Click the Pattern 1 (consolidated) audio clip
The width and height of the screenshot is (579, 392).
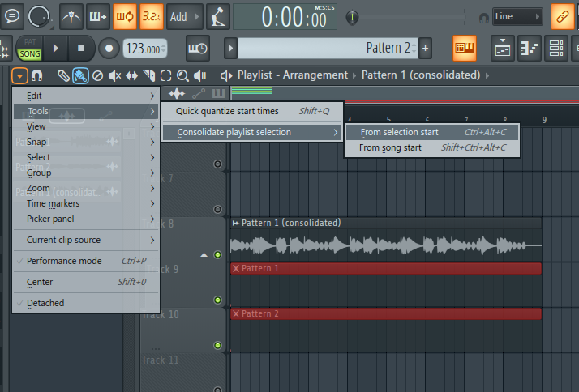(x=386, y=240)
